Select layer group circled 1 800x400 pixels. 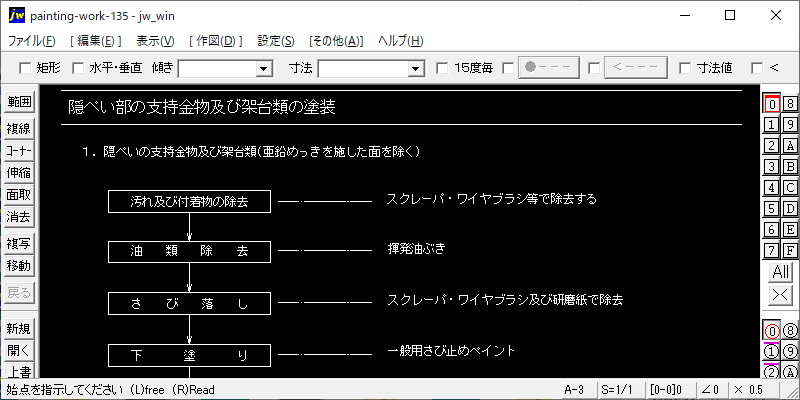tap(772, 352)
